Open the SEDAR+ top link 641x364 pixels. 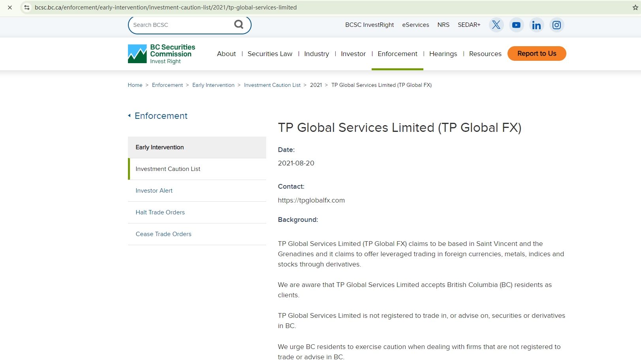[x=469, y=25]
